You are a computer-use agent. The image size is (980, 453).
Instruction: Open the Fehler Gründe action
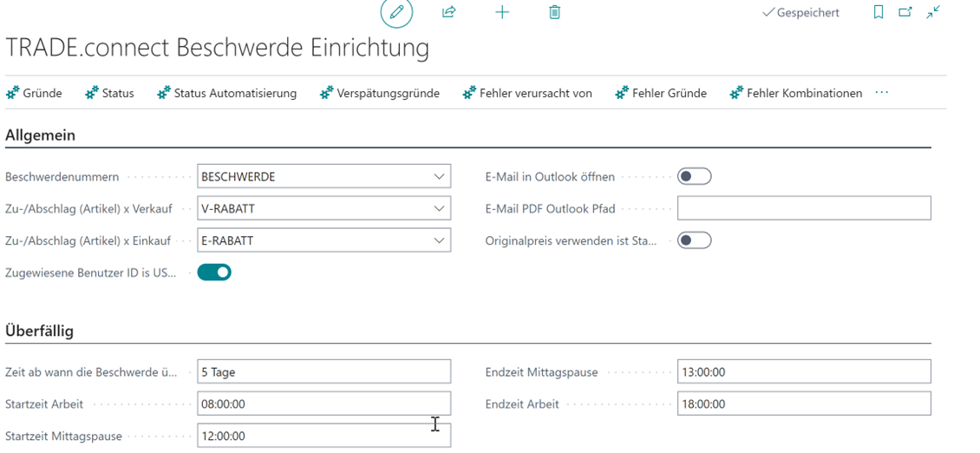[661, 93]
